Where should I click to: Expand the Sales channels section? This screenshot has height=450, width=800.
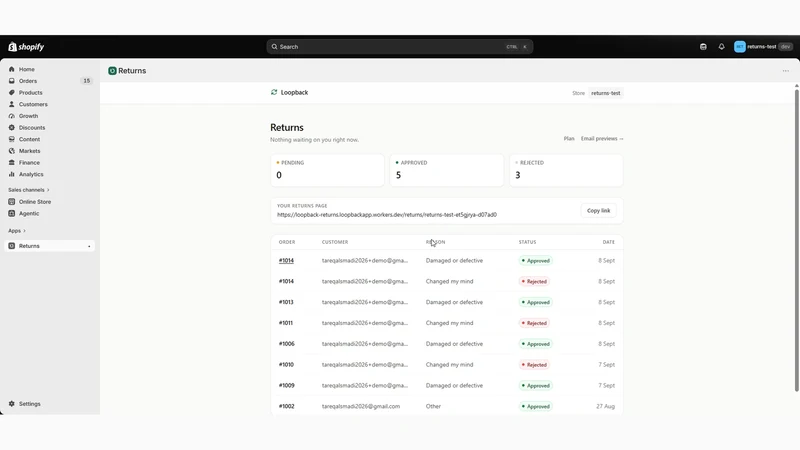point(29,190)
